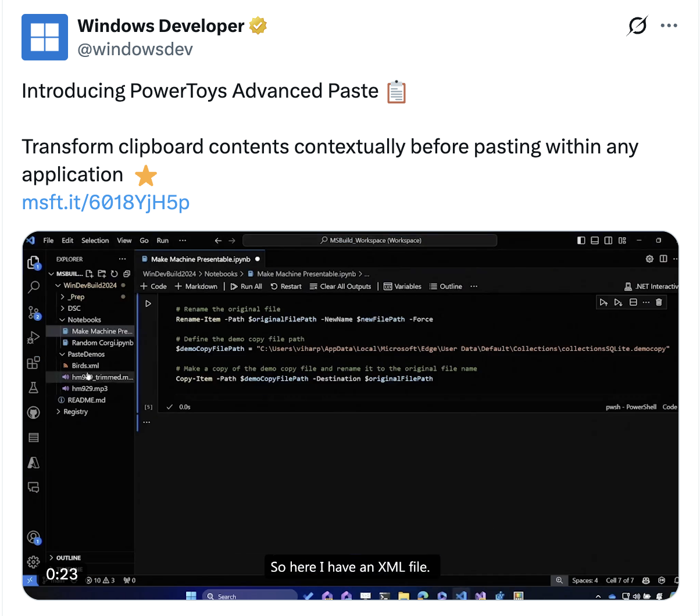Open the Go menu
This screenshot has height=616, width=700.
point(144,241)
